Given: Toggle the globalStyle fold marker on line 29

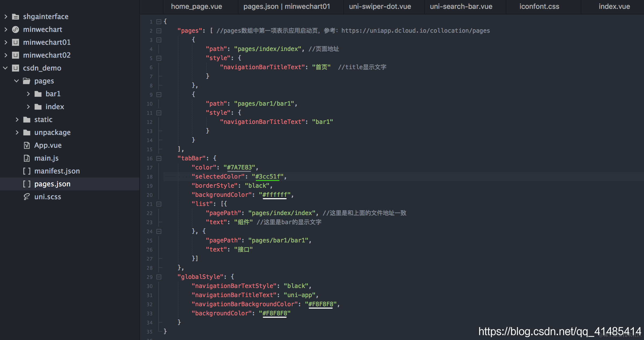Looking at the screenshot, I should coord(159,277).
